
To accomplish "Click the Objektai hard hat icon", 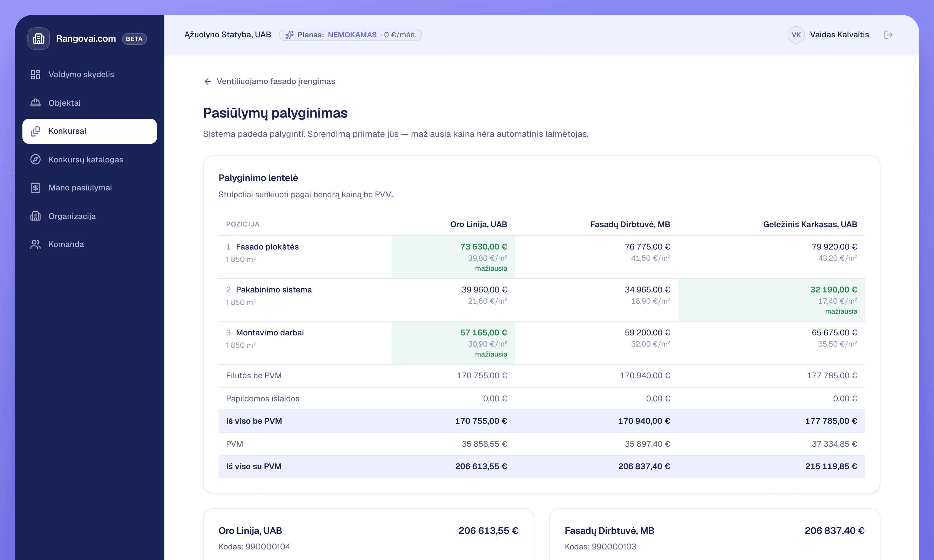I will (35, 103).
